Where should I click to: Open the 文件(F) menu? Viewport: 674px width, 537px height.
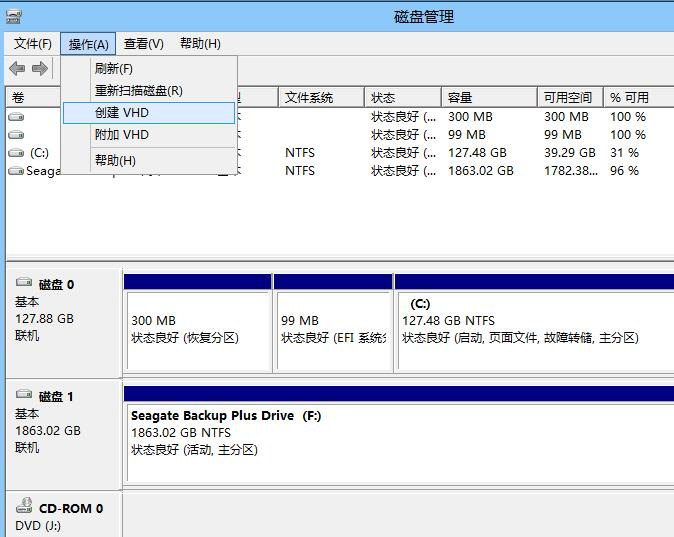tap(33, 44)
